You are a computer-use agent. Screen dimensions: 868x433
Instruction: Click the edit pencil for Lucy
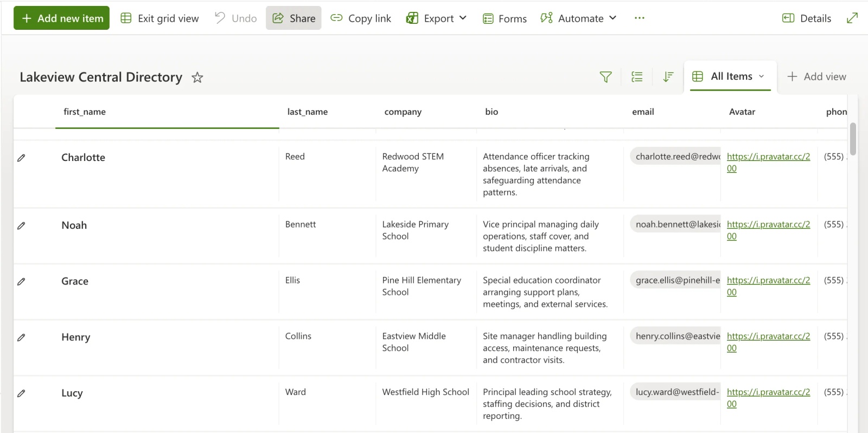(21, 393)
